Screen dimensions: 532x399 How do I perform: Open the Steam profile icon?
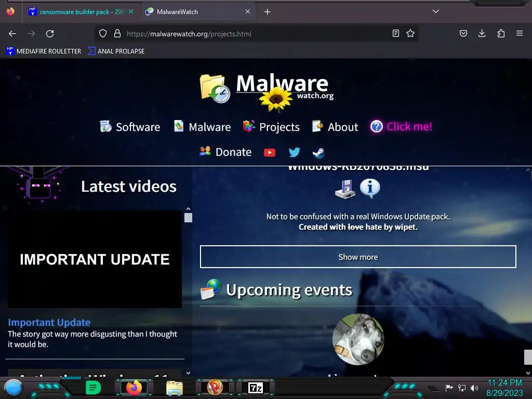point(318,153)
